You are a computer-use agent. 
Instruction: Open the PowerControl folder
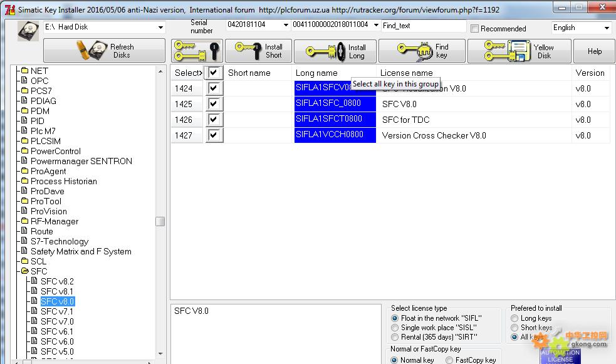pos(56,151)
